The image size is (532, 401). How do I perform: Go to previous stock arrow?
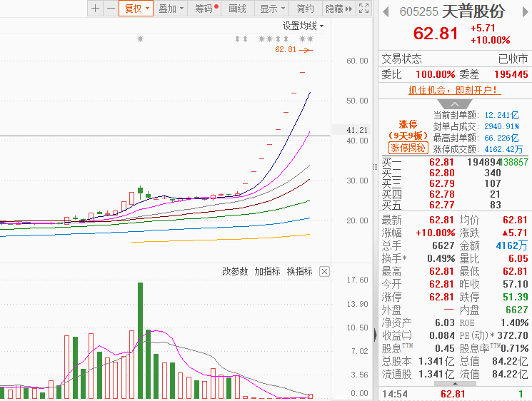pos(386,12)
